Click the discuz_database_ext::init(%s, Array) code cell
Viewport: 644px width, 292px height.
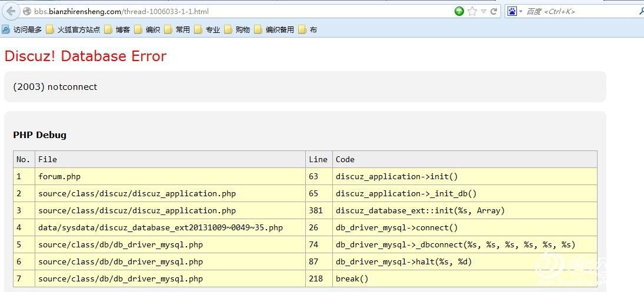(x=465, y=210)
